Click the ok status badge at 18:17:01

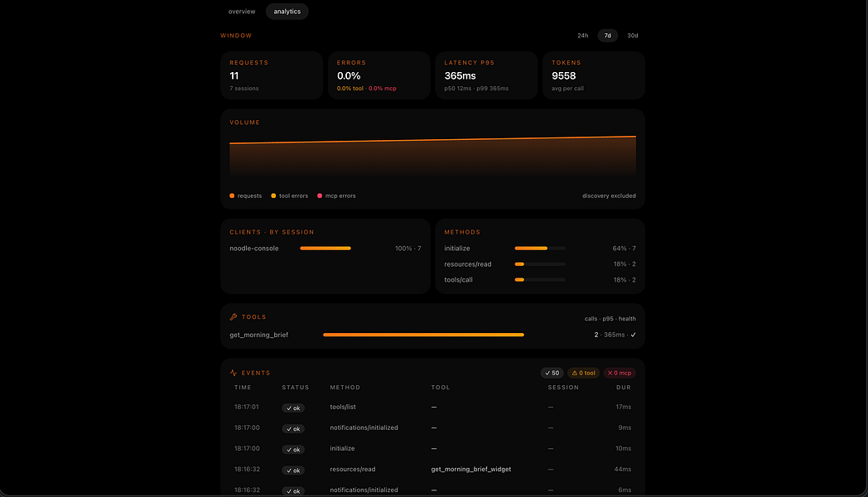pos(293,408)
